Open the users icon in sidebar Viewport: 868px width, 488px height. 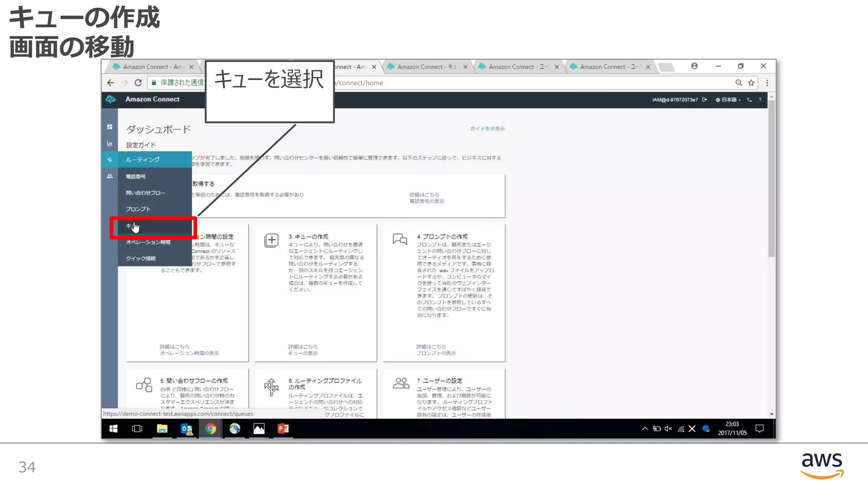[x=110, y=176]
